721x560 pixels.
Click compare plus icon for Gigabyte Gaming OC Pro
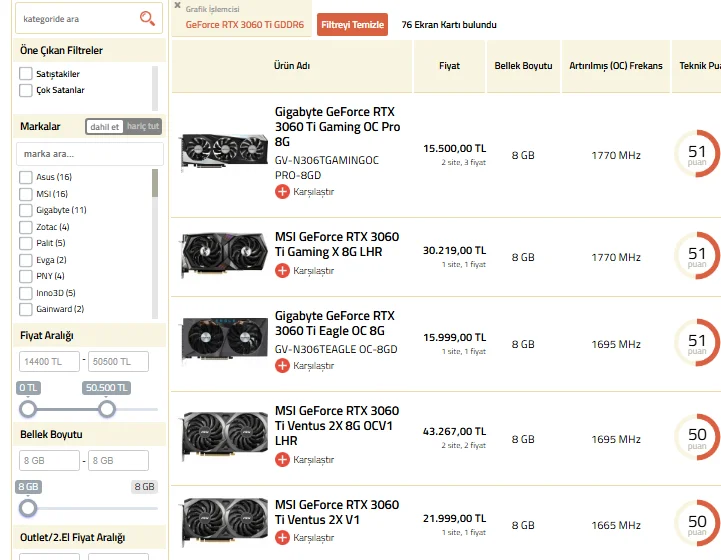pyautogui.click(x=282, y=191)
